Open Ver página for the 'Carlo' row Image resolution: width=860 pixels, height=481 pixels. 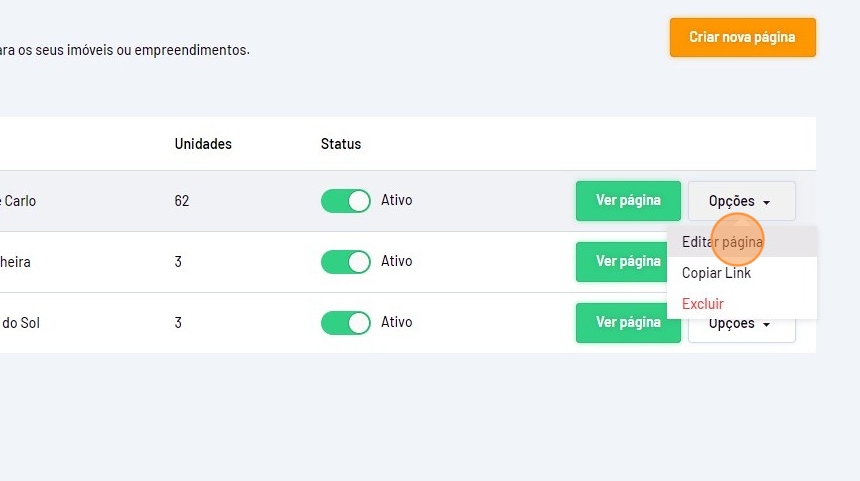point(628,201)
